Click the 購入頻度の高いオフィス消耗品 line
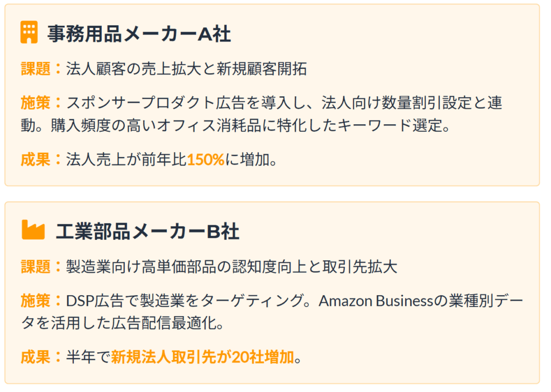Screen dimensions: 551x392 point(236,125)
